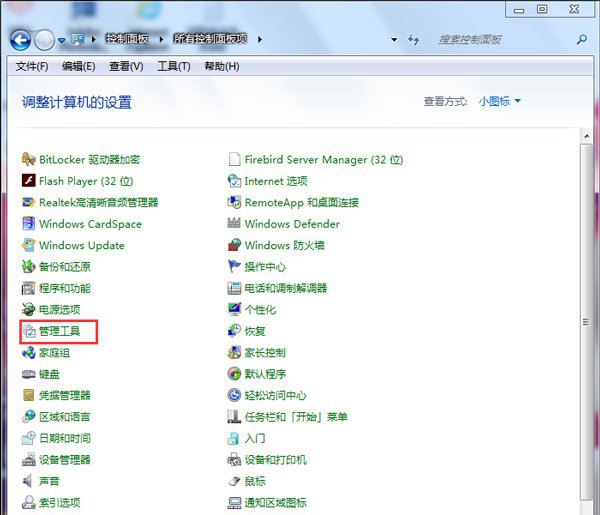The height and width of the screenshot is (515, 600).
Task: Open the 区域和语言 icon
Action: tap(29, 417)
